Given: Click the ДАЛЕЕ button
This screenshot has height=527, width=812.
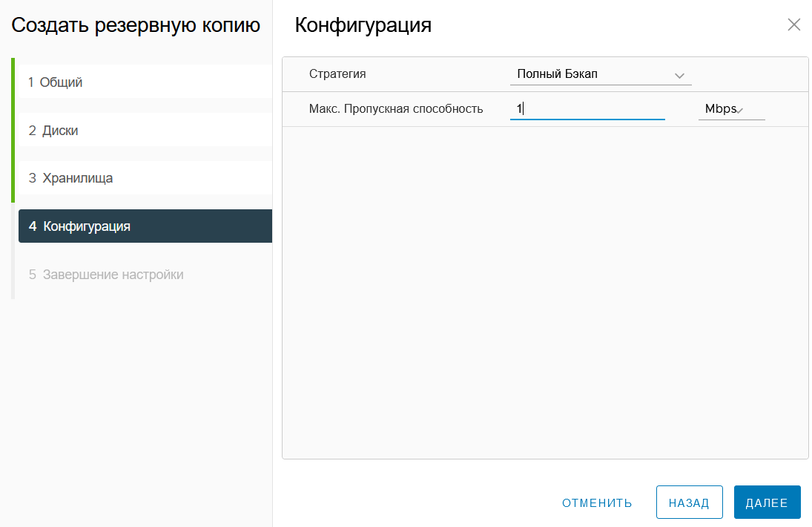Looking at the screenshot, I should click(x=767, y=503).
